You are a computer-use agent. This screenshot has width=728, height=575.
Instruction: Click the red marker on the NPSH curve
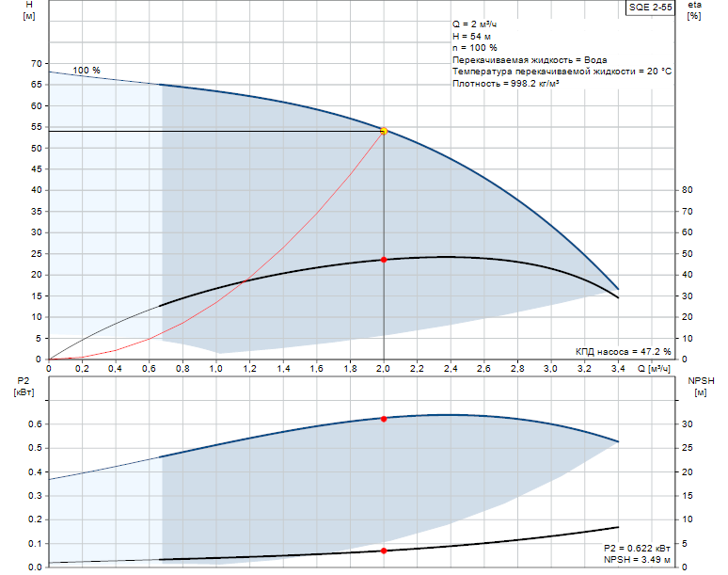(x=384, y=551)
